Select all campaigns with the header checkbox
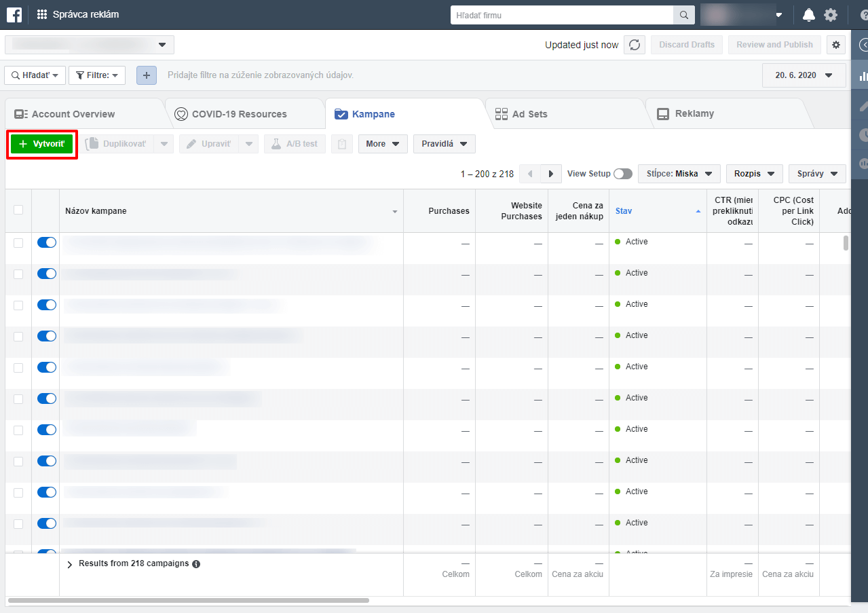The image size is (868, 613). point(18,210)
